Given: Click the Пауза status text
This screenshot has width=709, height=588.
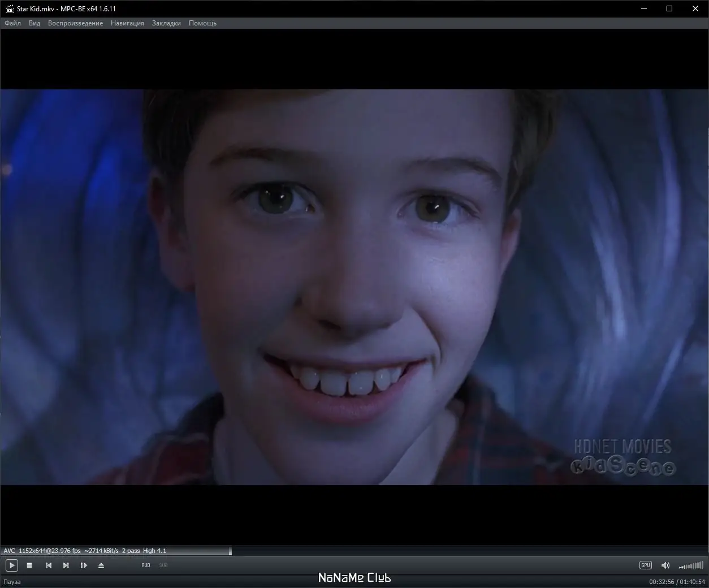Looking at the screenshot, I should point(12,582).
